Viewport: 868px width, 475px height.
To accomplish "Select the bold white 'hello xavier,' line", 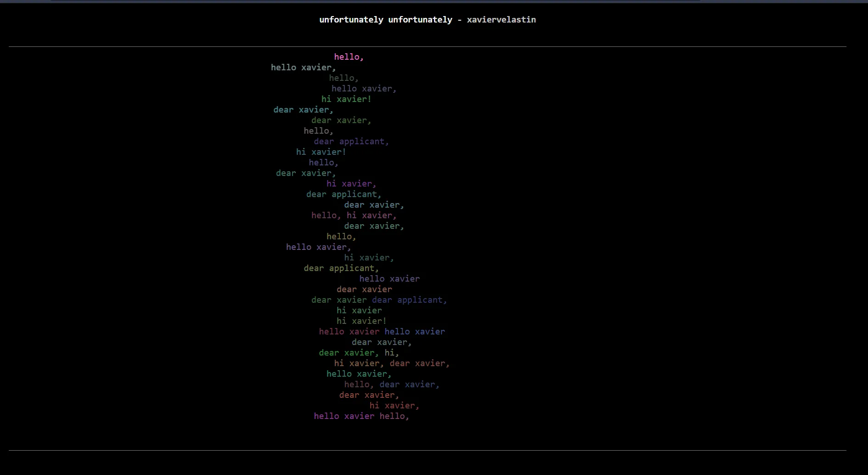I will pyautogui.click(x=304, y=68).
